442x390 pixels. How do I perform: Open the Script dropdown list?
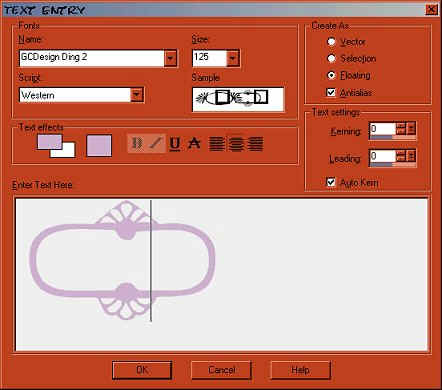(x=137, y=95)
